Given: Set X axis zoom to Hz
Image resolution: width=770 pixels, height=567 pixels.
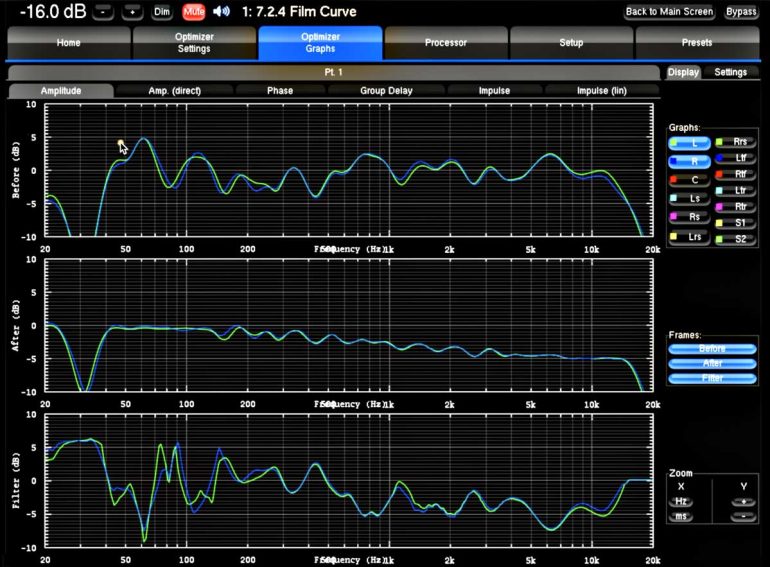Looking at the screenshot, I should point(681,500).
